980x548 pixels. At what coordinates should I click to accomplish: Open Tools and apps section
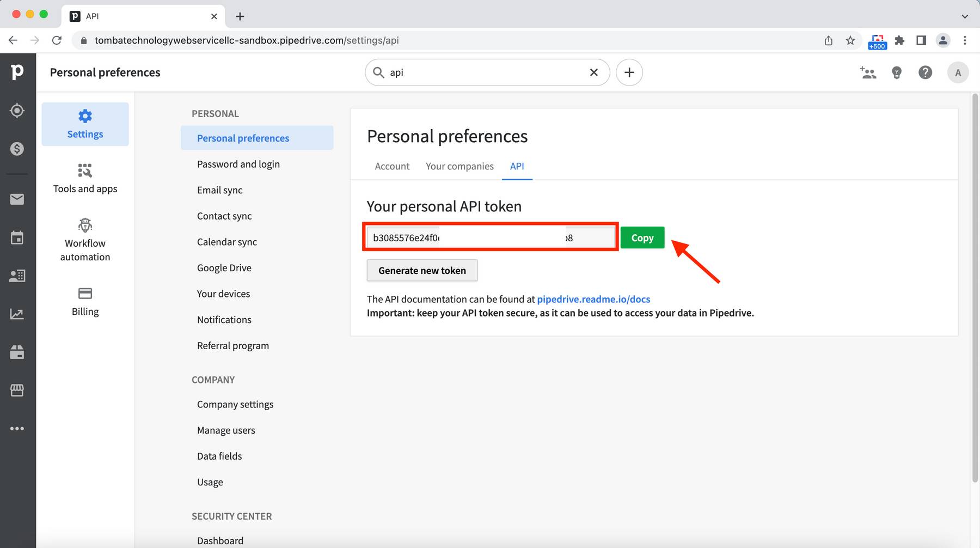coord(85,179)
